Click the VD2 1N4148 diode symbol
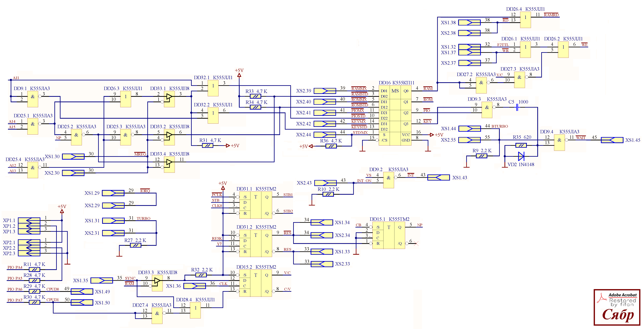 [521, 156]
